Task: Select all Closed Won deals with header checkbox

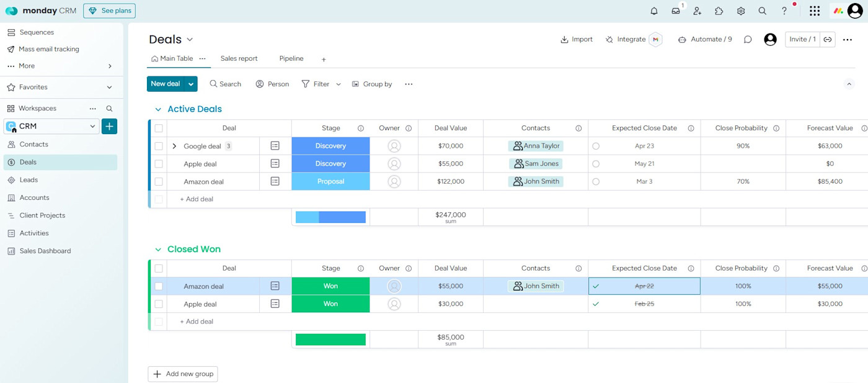Action: point(159,268)
